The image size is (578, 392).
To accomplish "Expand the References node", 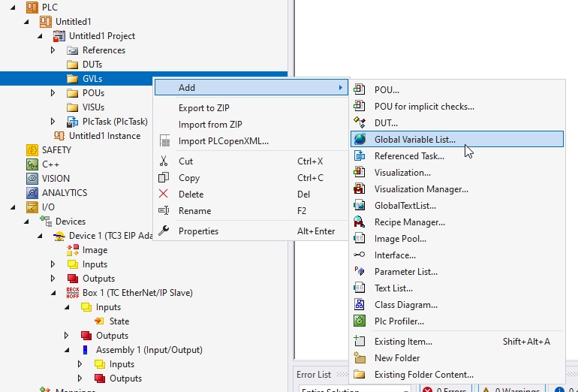I will click(53, 50).
